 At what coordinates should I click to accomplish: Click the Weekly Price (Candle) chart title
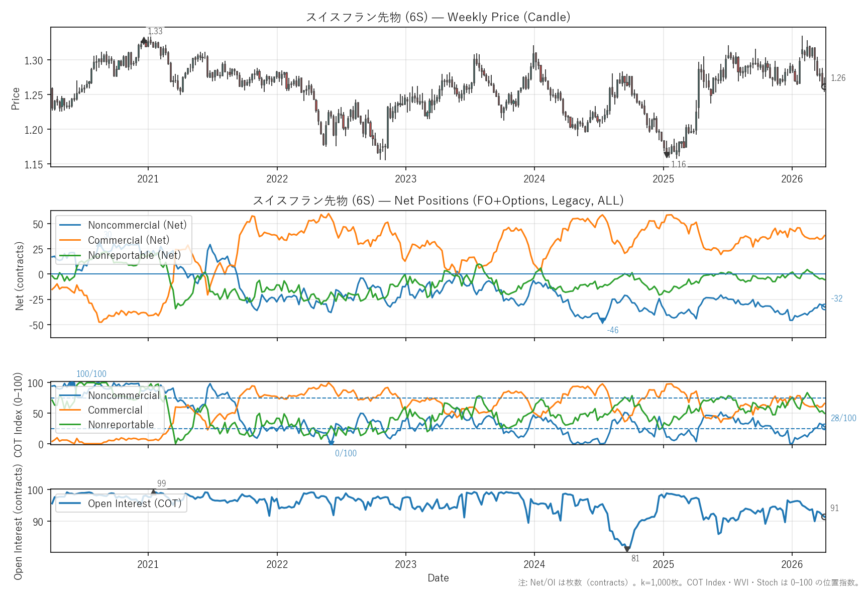tap(438, 17)
